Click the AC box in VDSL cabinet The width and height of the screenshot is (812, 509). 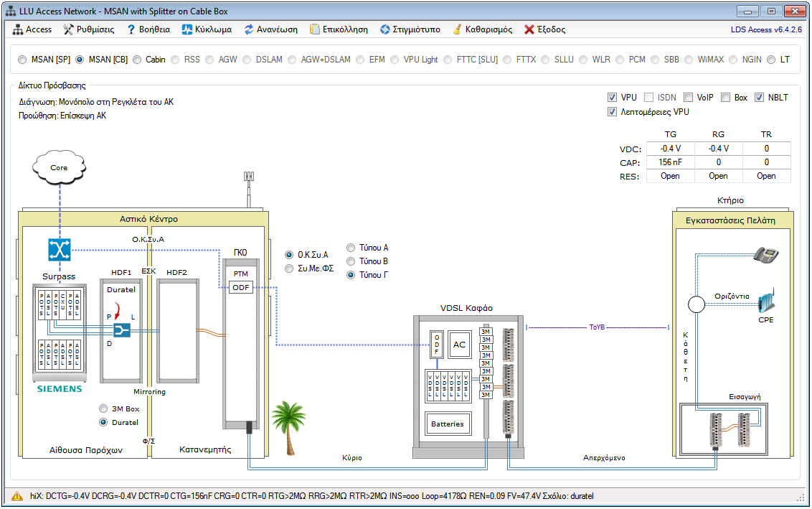[459, 345]
